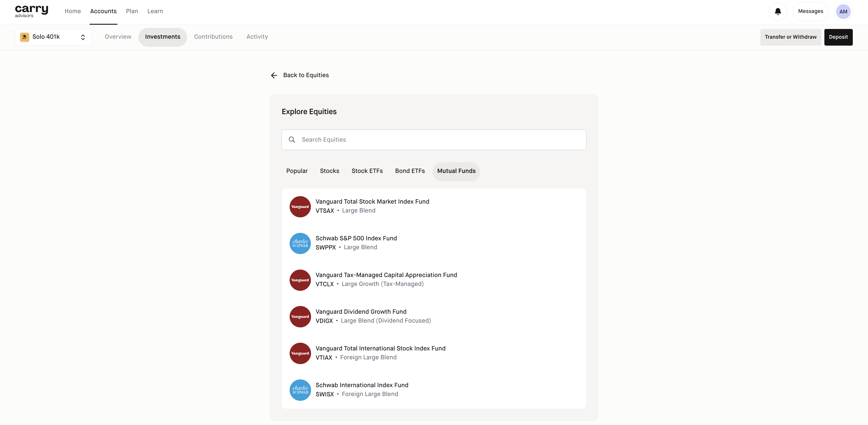This screenshot has height=425, width=868.
Task: Click the VDIGX ticker text
Action: click(x=324, y=321)
